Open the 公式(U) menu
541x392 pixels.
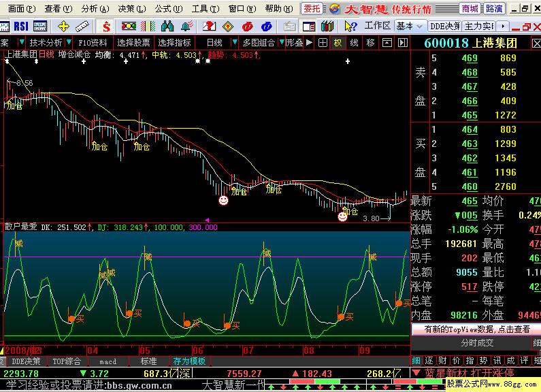(168, 9)
